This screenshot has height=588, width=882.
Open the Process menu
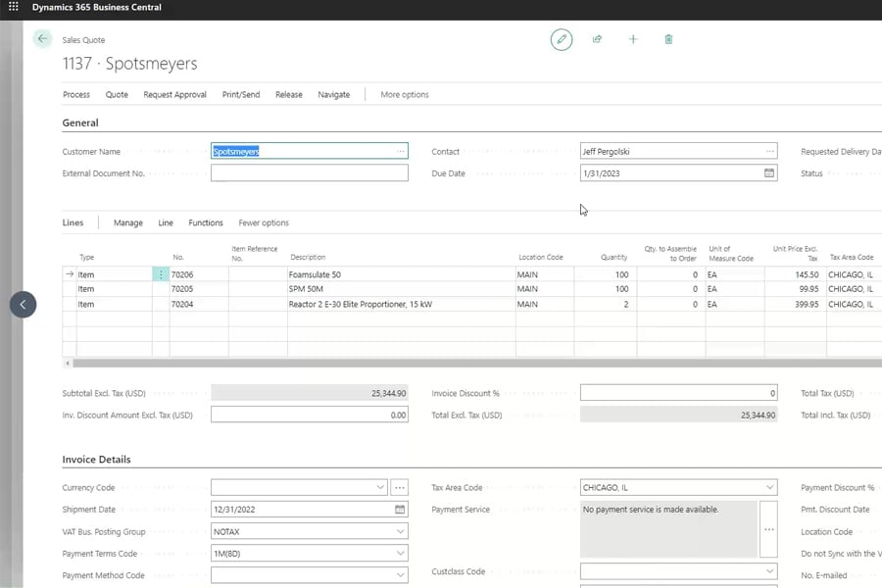point(76,94)
